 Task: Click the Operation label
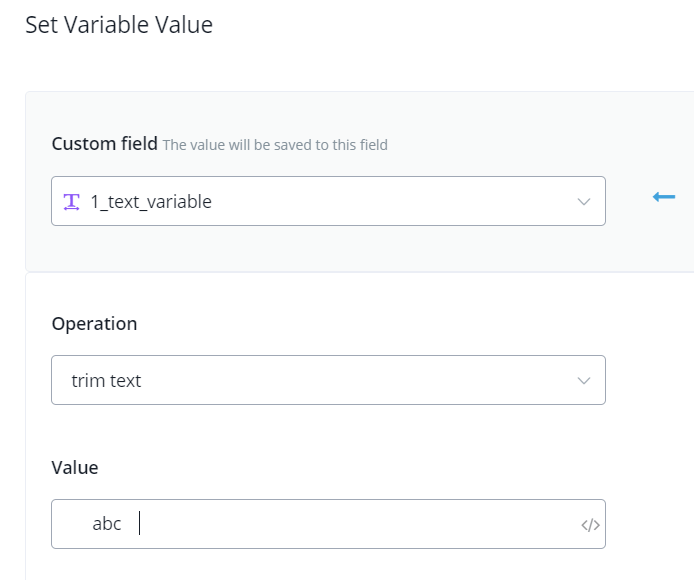(x=94, y=324)
